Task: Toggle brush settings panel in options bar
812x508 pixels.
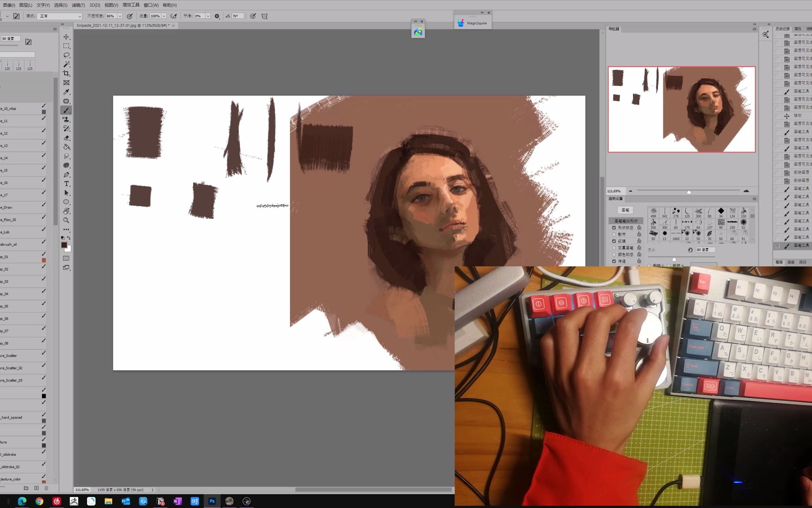Action: coord(16,16)
